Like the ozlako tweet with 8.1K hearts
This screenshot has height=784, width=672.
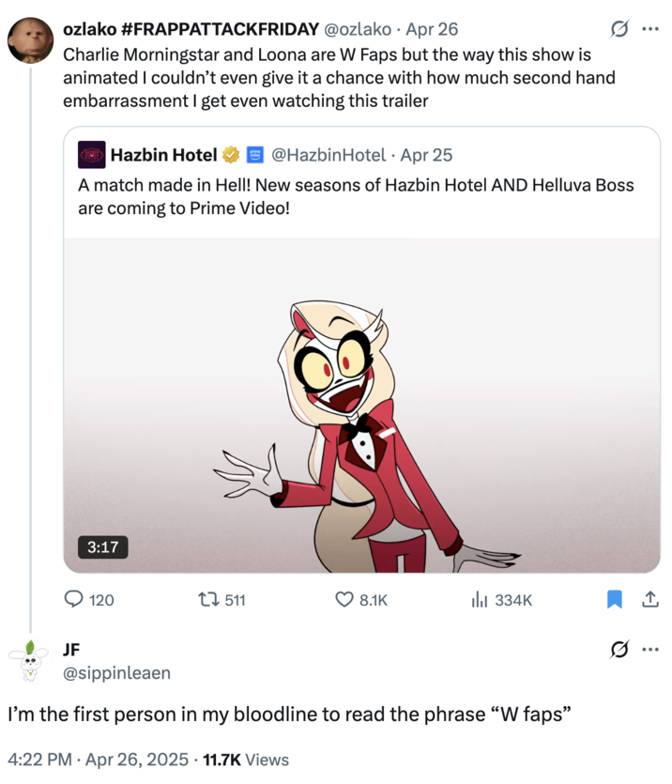pyautogui.click(x=344, y=599)
